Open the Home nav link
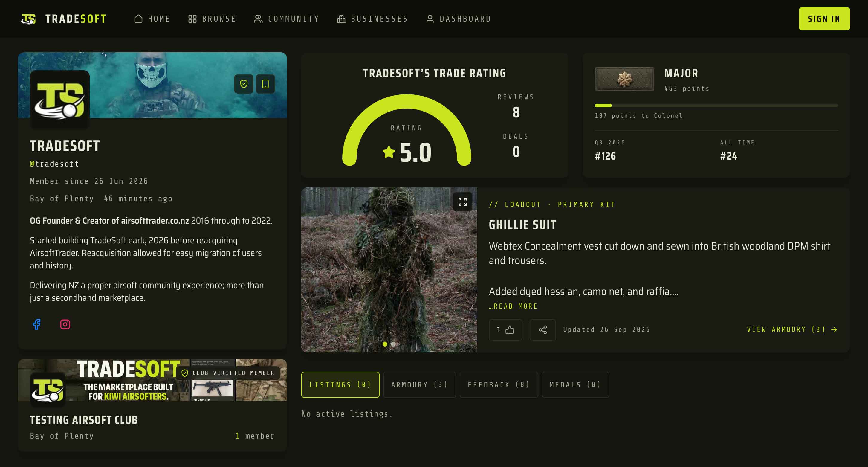This screenshot has width=868, height=467. (x=152, y=19)
